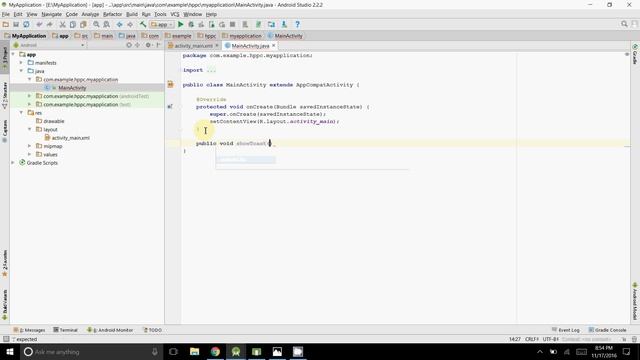This screenshot has width=640, height=360.
Task: Open Chrome from the taskbar
Action: (215, 352)
